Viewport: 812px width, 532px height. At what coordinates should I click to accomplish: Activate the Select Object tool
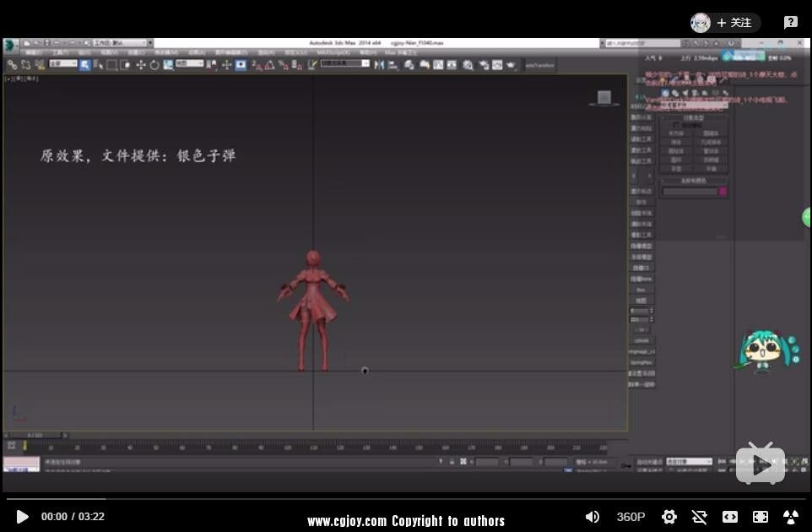coord(85,65)
